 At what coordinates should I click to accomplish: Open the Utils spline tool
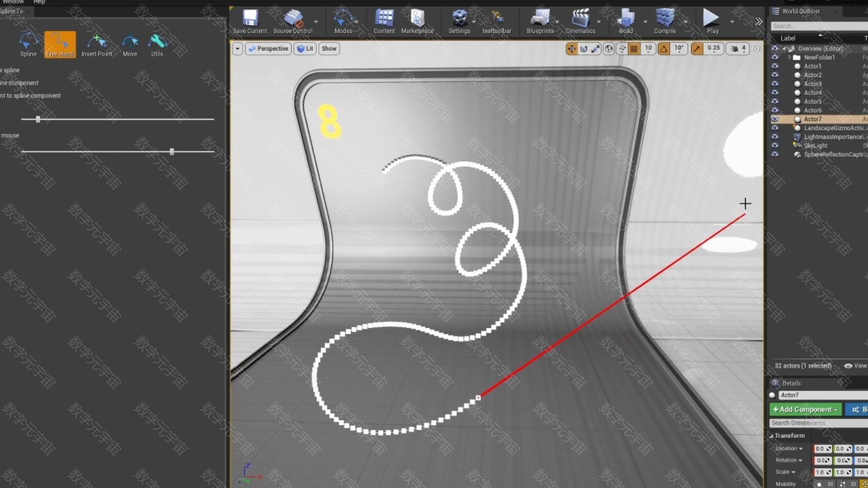[x=157, y=45]
